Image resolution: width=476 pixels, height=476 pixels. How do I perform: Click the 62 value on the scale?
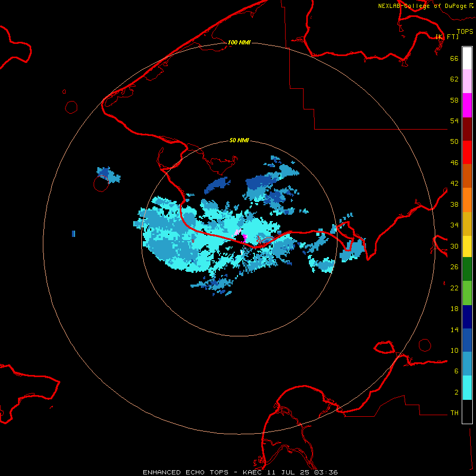[x=454, y=79]
